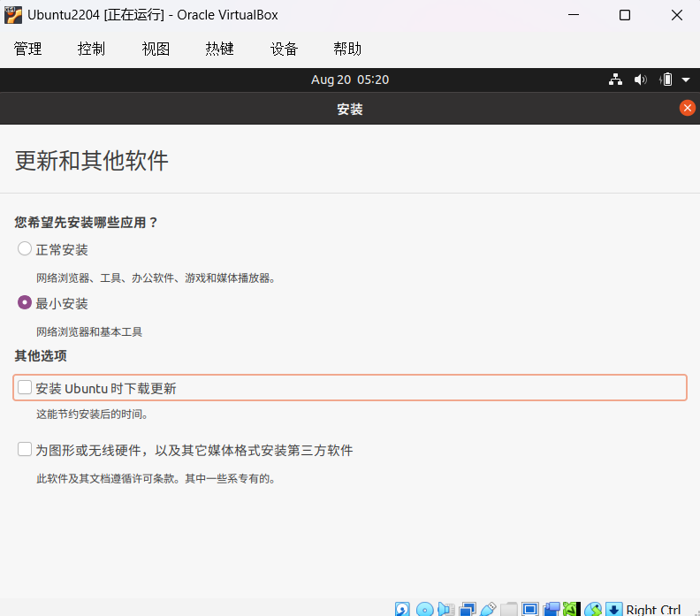Click the network adapters icon in status bar
Viewport: 700px width, 616px height.
pos(467,609)
